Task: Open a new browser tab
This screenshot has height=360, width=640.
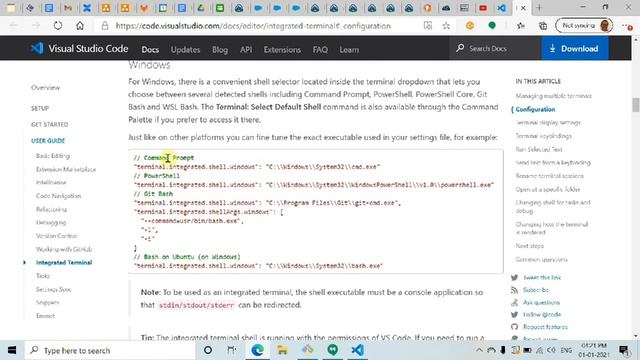Action: [x=539, y=8]
